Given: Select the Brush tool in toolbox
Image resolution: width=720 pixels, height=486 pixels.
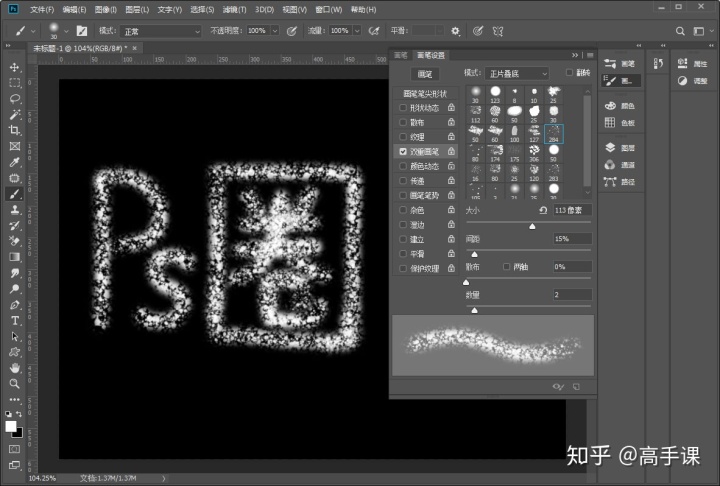Looking at the screenshot, I should tap(15, 194).
